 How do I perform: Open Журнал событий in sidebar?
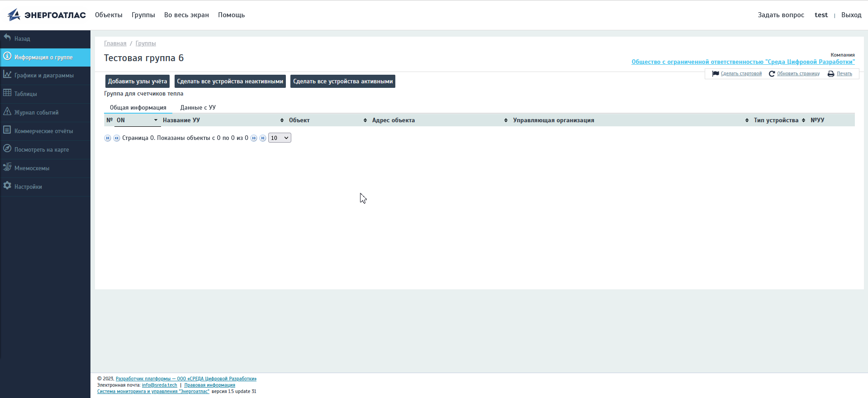36,112
